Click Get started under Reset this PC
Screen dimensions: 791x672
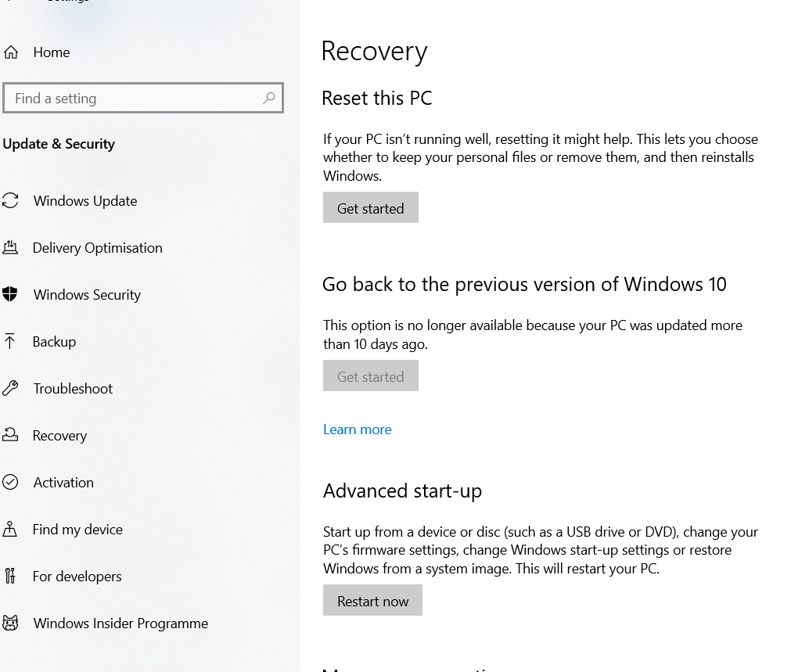371,207
